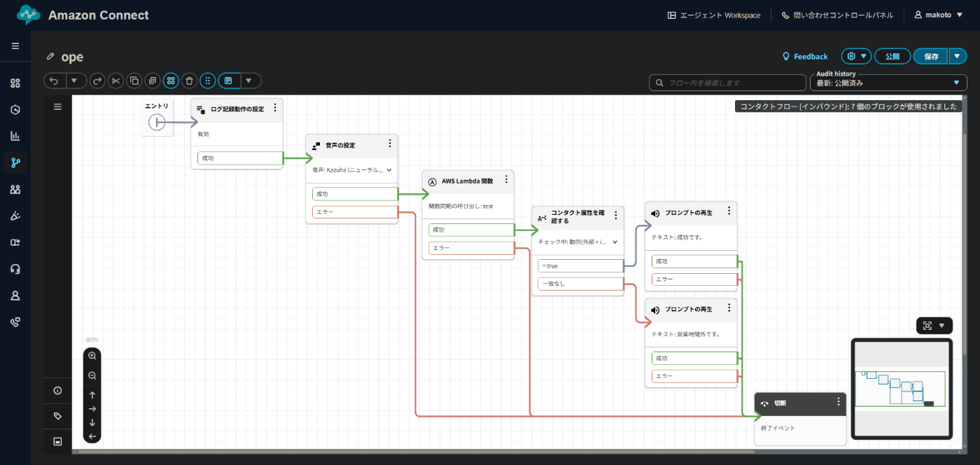Click the 保存 save button

click(931, 57)
